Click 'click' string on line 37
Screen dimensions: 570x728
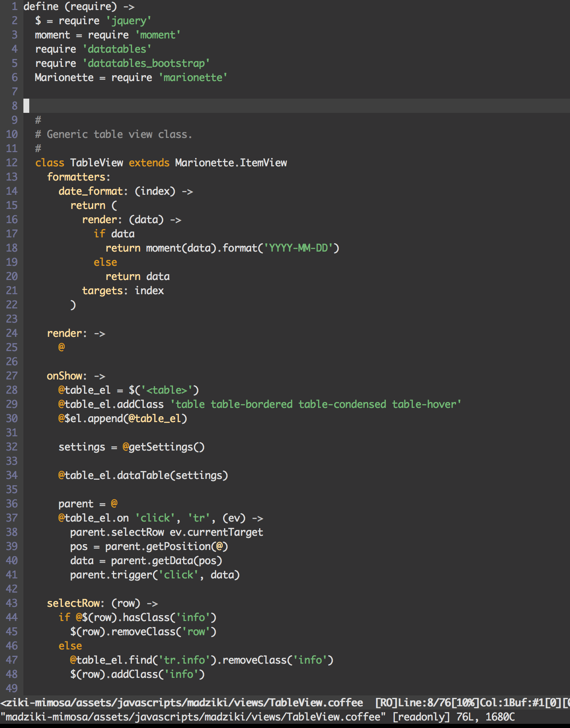coord(155,518)
